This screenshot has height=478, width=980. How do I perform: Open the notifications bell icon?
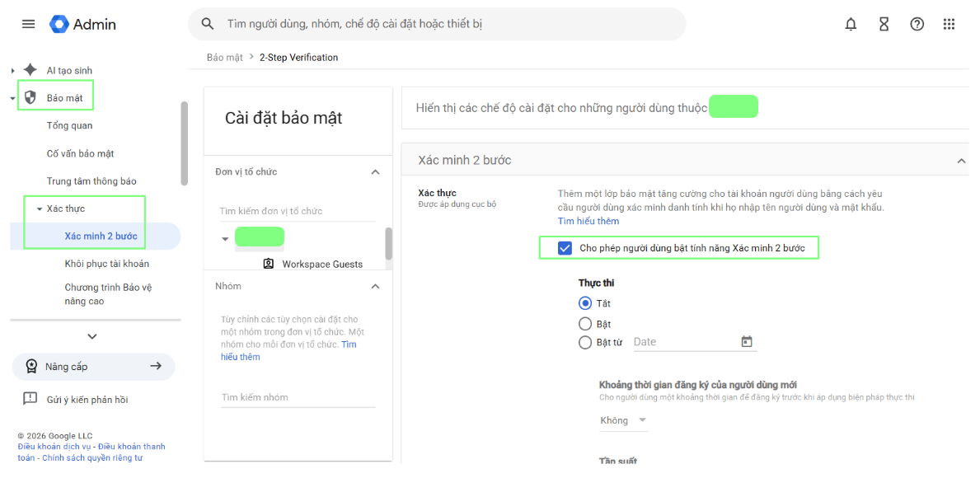tap(851, 25)
